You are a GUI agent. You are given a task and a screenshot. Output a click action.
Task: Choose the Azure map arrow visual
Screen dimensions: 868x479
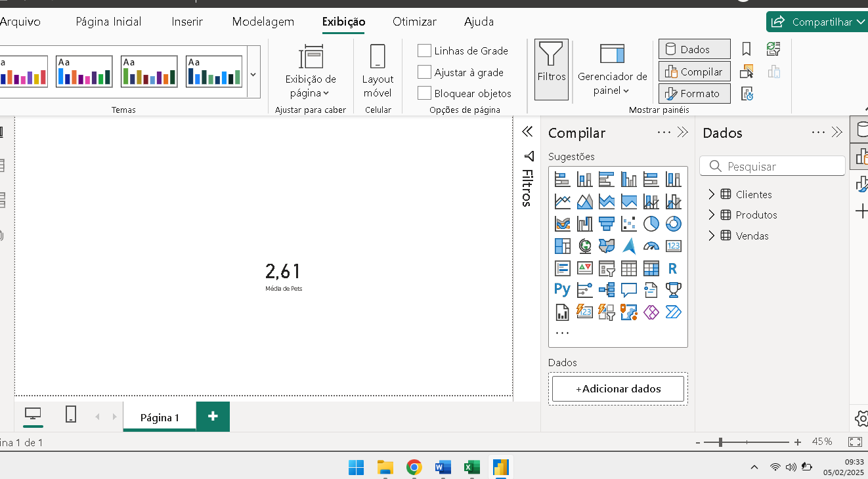point(629,246)
